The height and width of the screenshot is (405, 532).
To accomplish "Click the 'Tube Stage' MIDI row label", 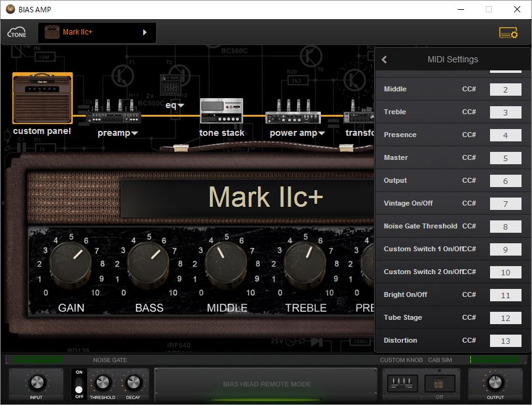I will pos(403,317).
